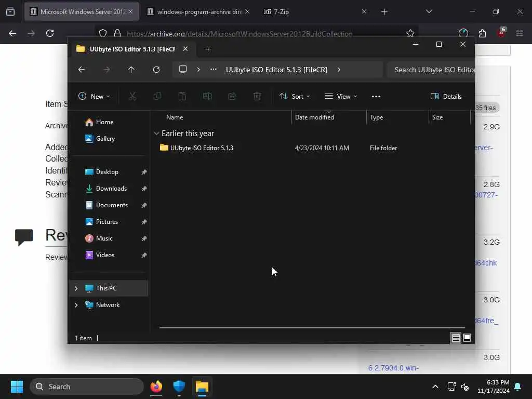Show hidden breadcrumb path ellipsis
532x399 pixels.
[x=213, y=69]
